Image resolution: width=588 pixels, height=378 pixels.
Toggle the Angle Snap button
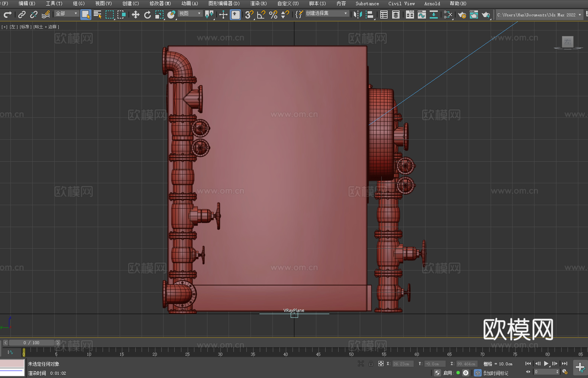[x=261, y=14]
